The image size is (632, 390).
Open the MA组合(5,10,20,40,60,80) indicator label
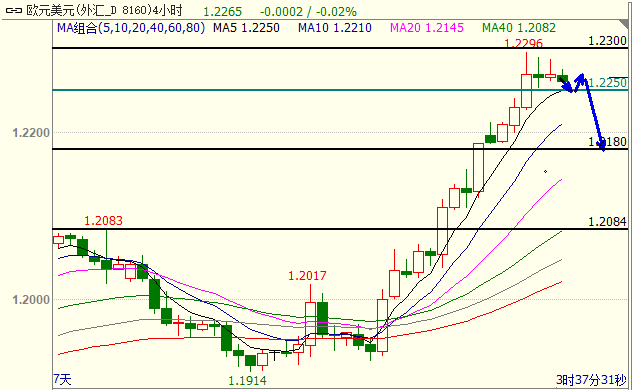[131, 28]
